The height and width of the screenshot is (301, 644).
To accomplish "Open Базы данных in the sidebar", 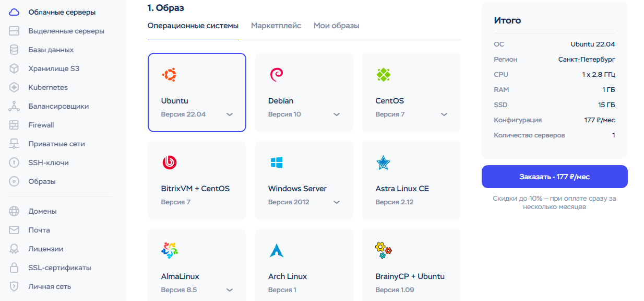I will (x=51, y=50).
